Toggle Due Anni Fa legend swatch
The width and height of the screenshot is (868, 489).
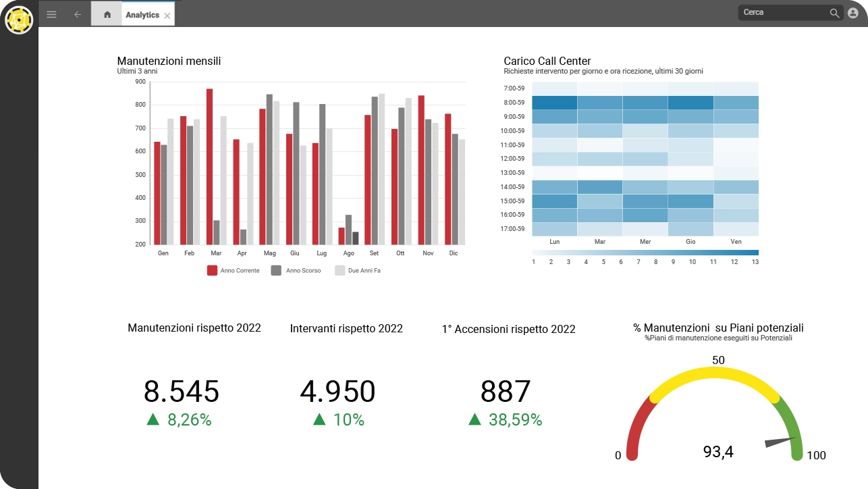click(x=340, y=270)
